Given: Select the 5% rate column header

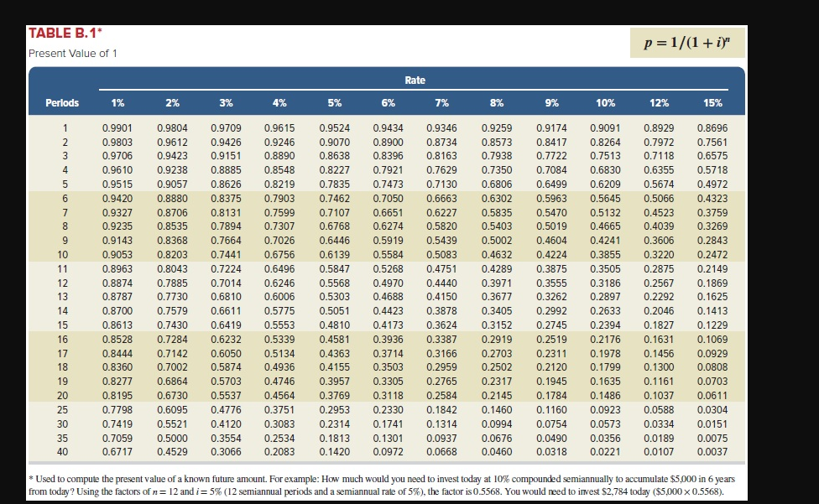Looking at the screenshot, I should [x=335, y=102].
